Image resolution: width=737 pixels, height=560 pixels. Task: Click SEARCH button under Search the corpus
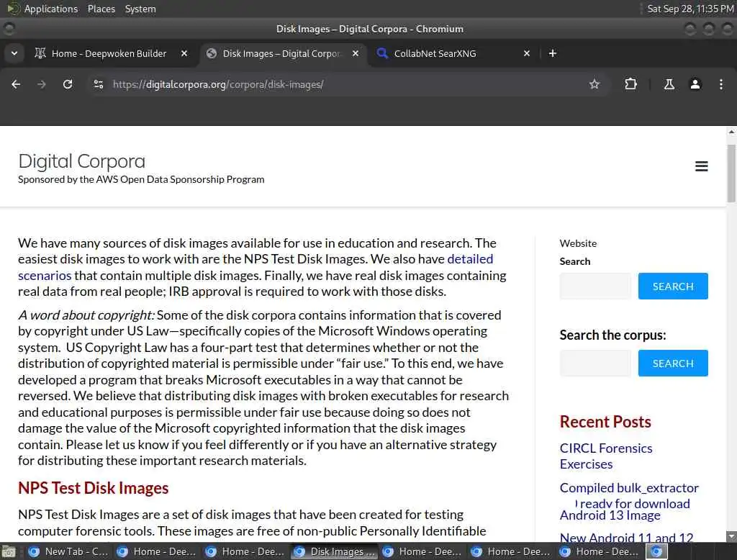[x=673, y=363]
